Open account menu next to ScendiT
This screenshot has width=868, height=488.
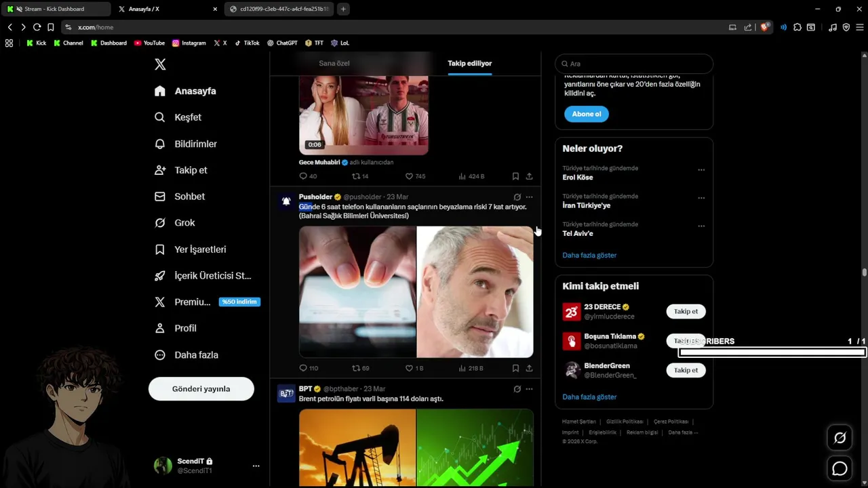(x=256, y=466)
